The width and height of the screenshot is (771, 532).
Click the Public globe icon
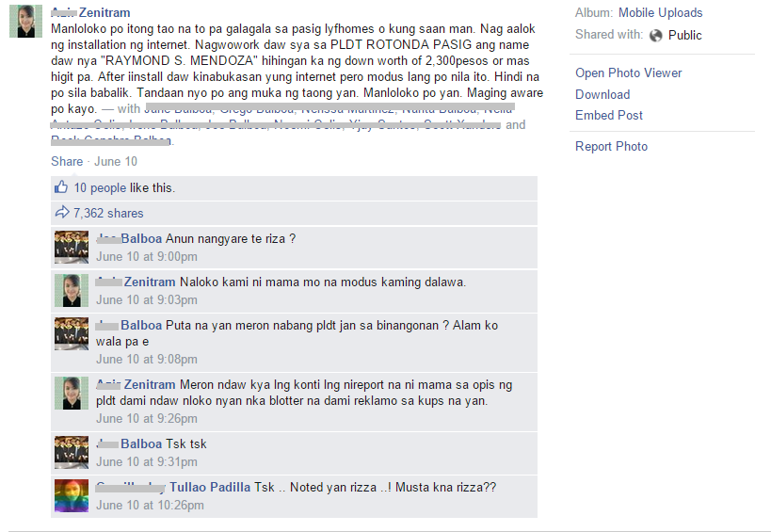click(x=655, y=36)
